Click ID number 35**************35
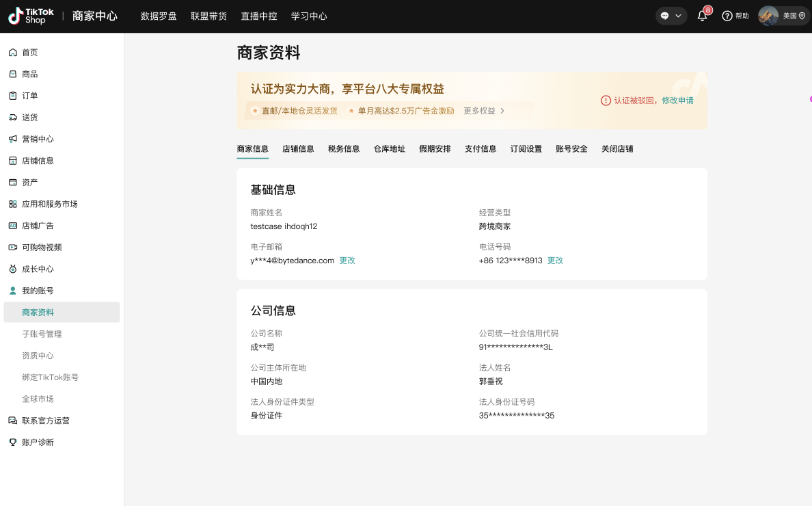 tap(517, 416)
